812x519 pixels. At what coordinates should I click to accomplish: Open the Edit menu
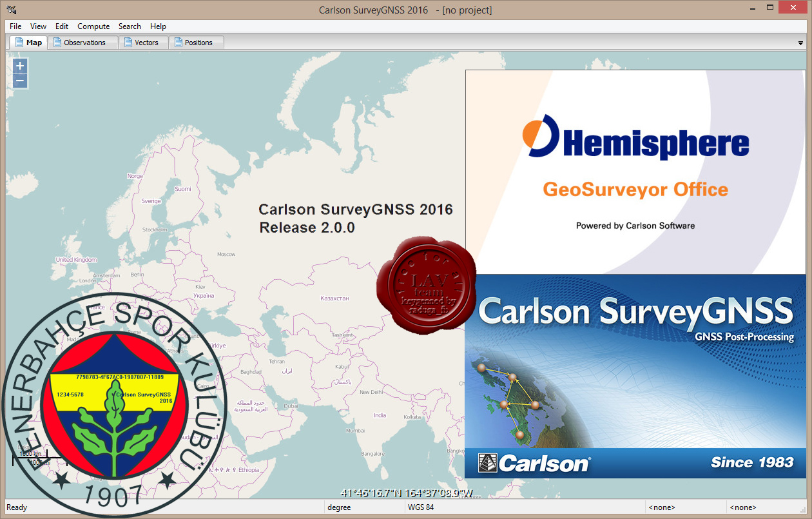click(62, 26)
